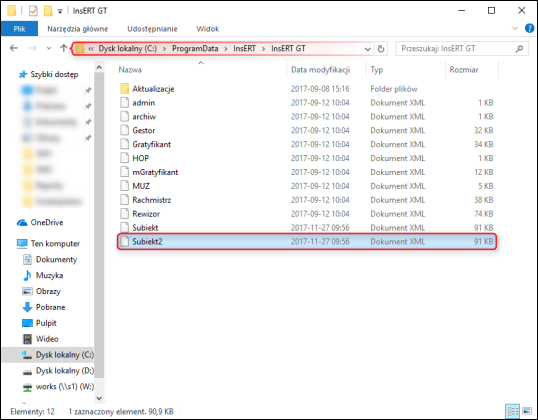538x420 pixels.
Task: Expand the ribbon with the chevron
Action: click(x=515, y=28)
